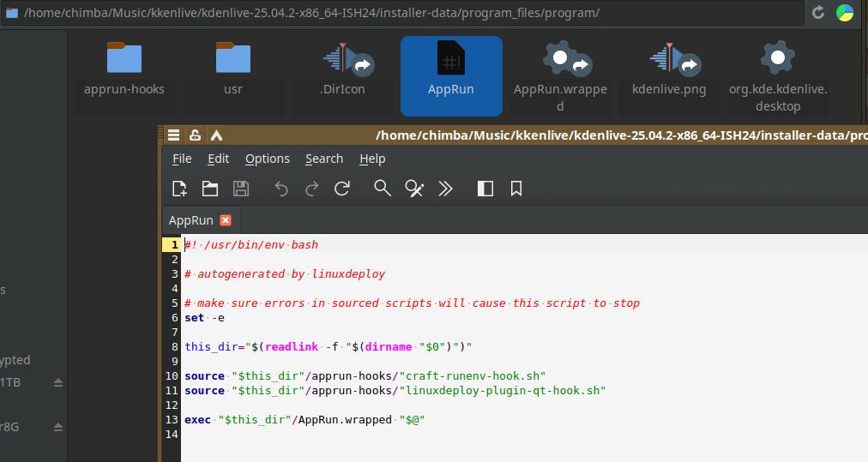Select the AppRun script file
Viewport: 868px width, 462px height.
(451, 75)
